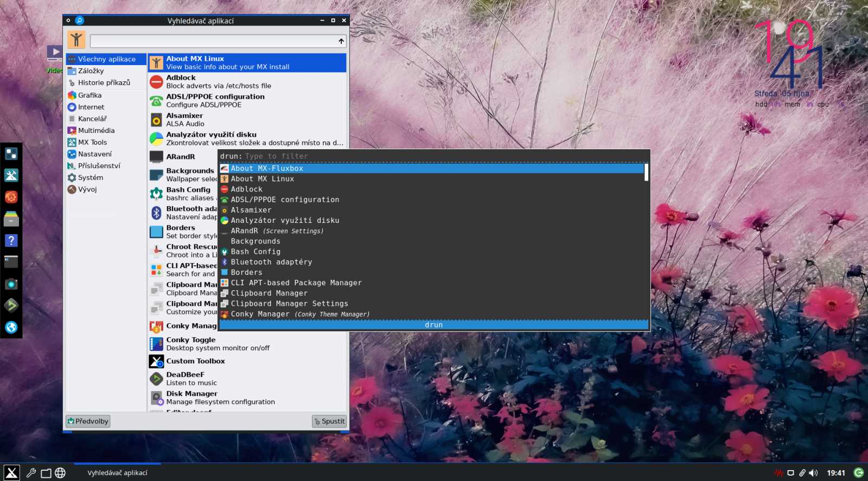Open the dock's web browser globe icon
This screenshot has height=481, width=868.
coord(11,327)
